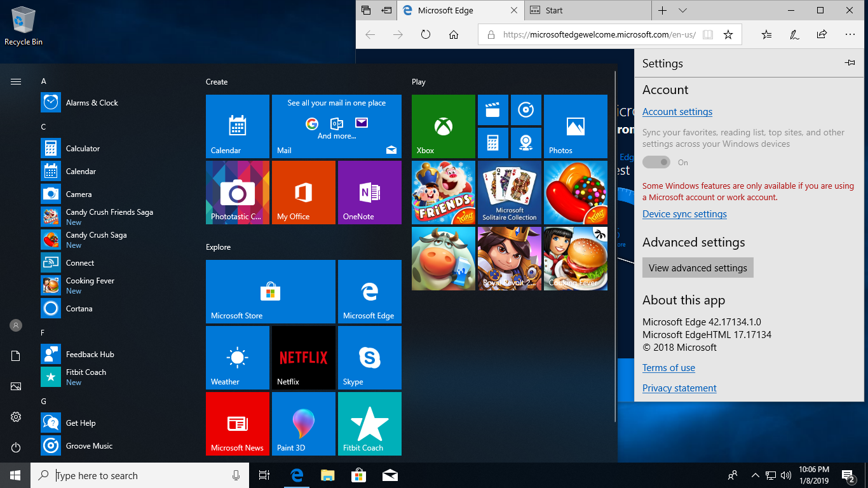The height and width of the screenshot is (488, 868).
Task: Switch to the Start tab in Edge
Action: click(x=588, y=11)
